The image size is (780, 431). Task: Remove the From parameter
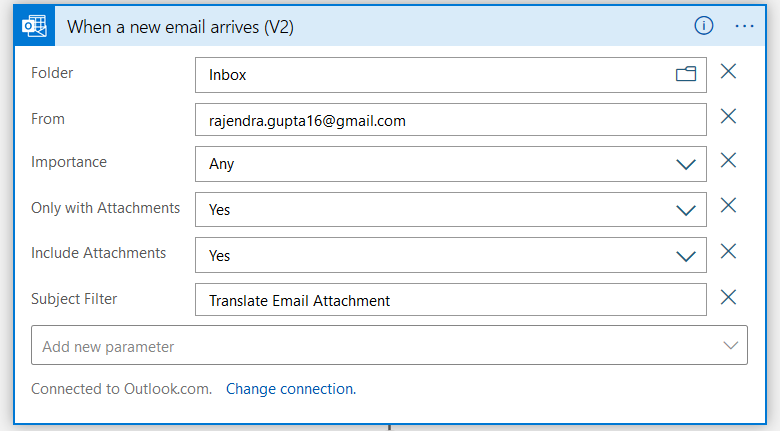click(729, 117)
